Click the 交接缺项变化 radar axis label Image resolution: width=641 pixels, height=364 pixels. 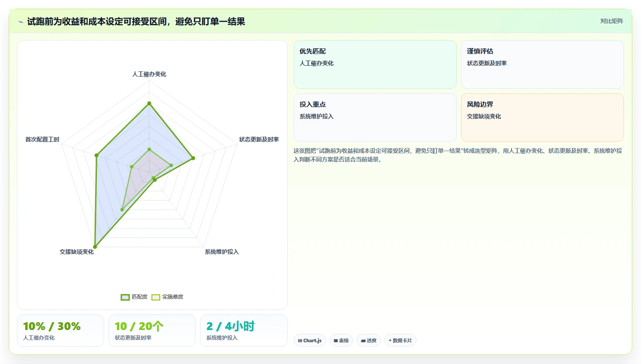pyautogui.click(x=77, y=252)
